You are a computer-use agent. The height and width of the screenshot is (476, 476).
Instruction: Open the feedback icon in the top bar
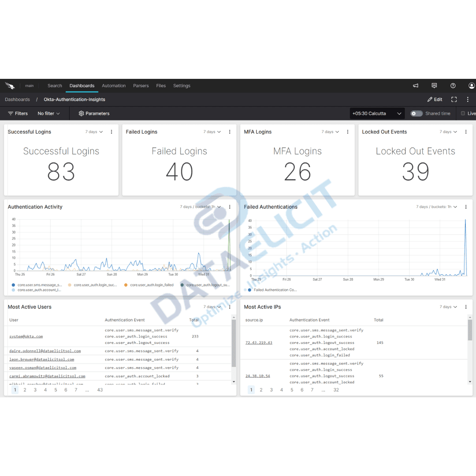click(434, 86)
